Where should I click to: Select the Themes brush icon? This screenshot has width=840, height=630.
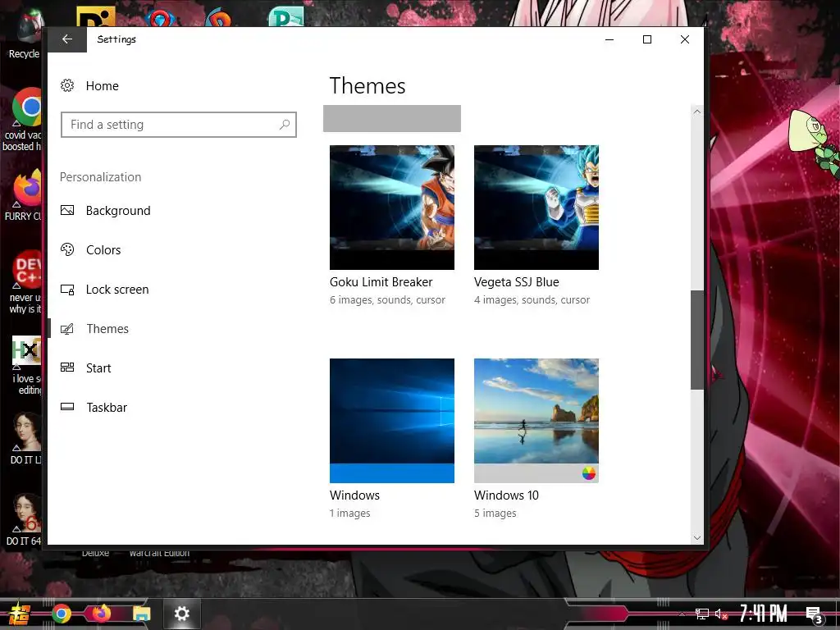[67, 329]
